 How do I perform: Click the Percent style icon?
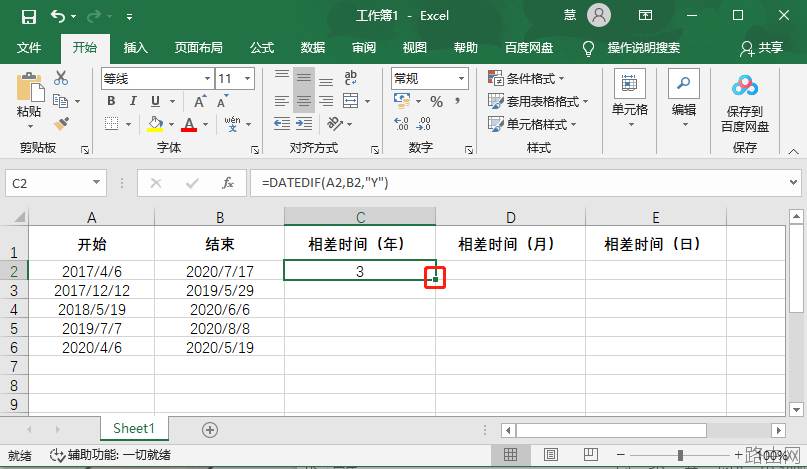pos(436,101)
